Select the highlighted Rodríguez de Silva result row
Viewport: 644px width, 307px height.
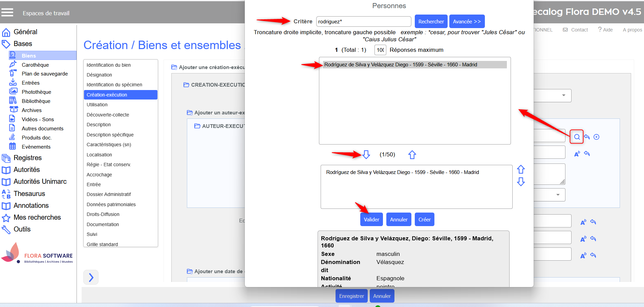point(415,65)
